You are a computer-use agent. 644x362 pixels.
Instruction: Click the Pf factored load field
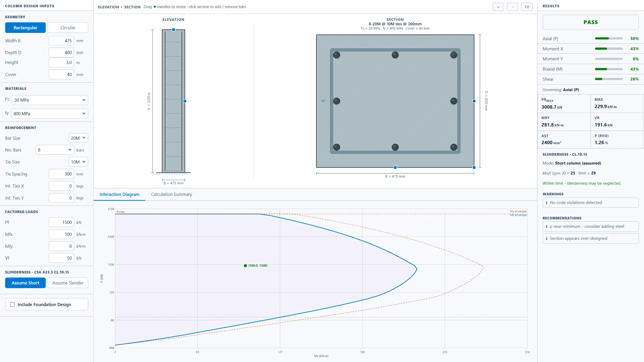[x=61, y=222]
